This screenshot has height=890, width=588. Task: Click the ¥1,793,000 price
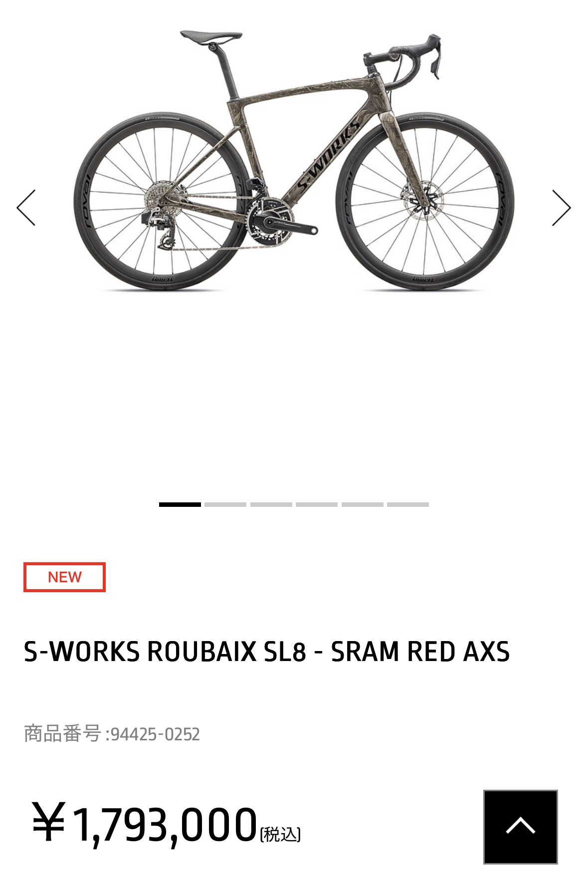point(145,824)
